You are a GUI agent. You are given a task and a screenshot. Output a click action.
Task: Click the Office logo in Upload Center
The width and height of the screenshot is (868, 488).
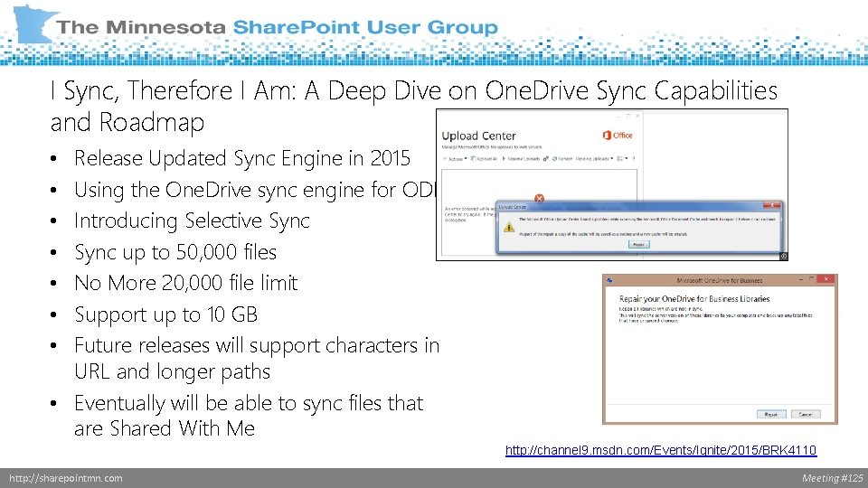(x=618, y=136)
